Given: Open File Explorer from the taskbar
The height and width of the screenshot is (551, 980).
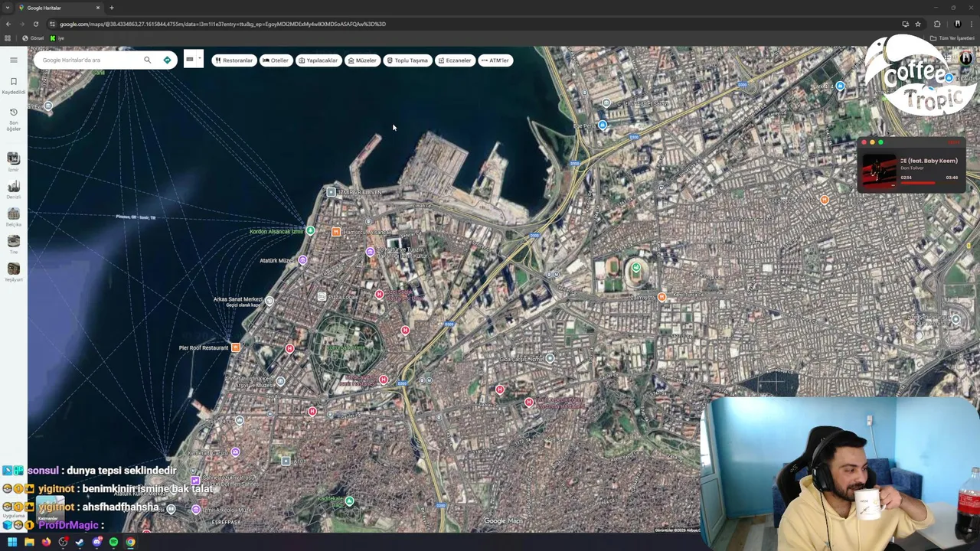Looking at the screenshot, I should (x=29, y=542).
